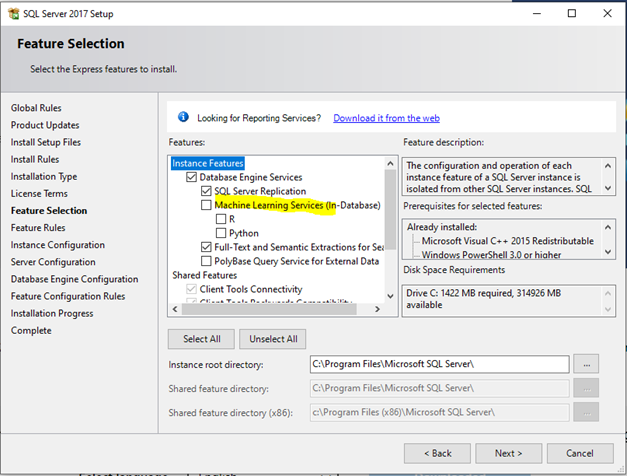Select Shared Features tree node
Viewport: 627px width, 476px height.
pos(206,275)
